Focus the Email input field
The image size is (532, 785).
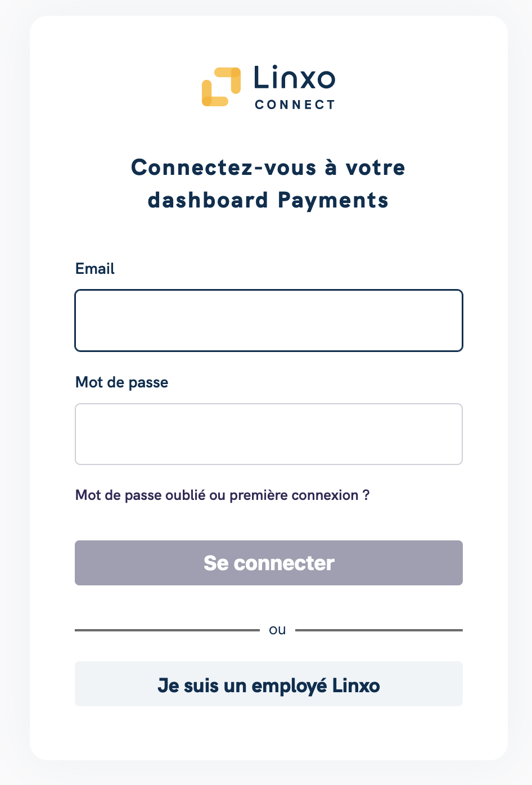[x=269, y=321]
